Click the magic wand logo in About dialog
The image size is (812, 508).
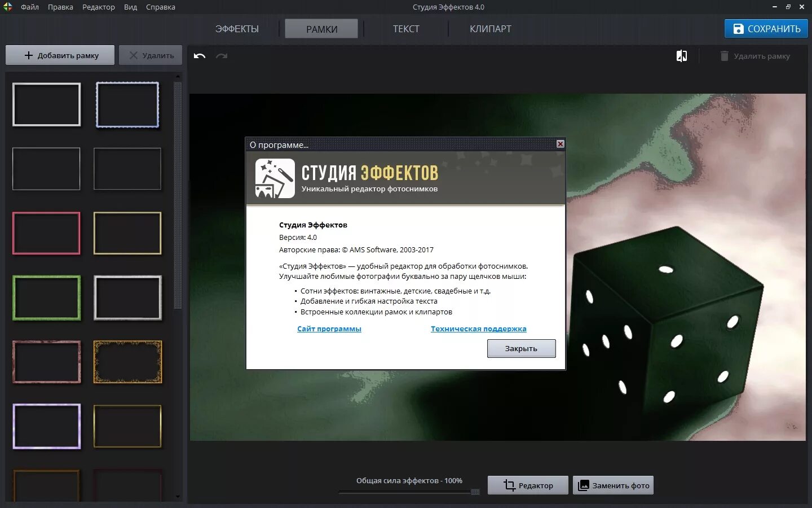[x=273, y=178]
